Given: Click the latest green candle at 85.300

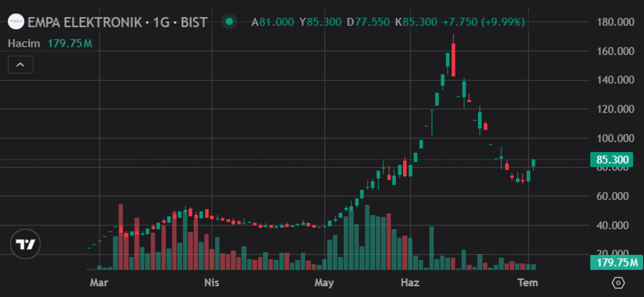Looking at the screenshot, I should coord(533,164).
